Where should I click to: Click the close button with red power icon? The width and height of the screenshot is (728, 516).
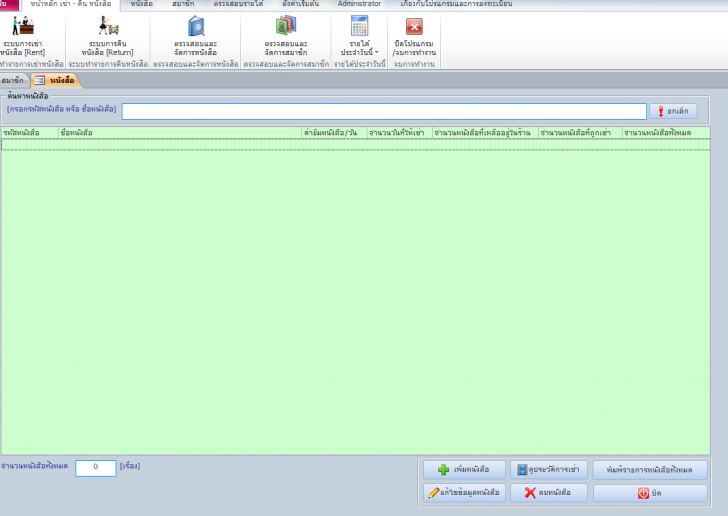click(650, 493)
